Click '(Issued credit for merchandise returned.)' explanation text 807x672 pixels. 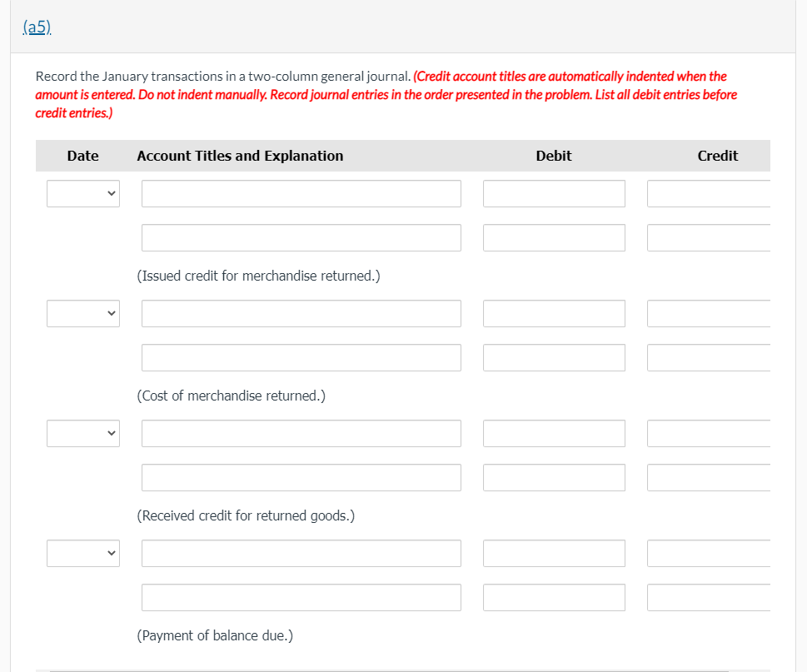(258, 276)
